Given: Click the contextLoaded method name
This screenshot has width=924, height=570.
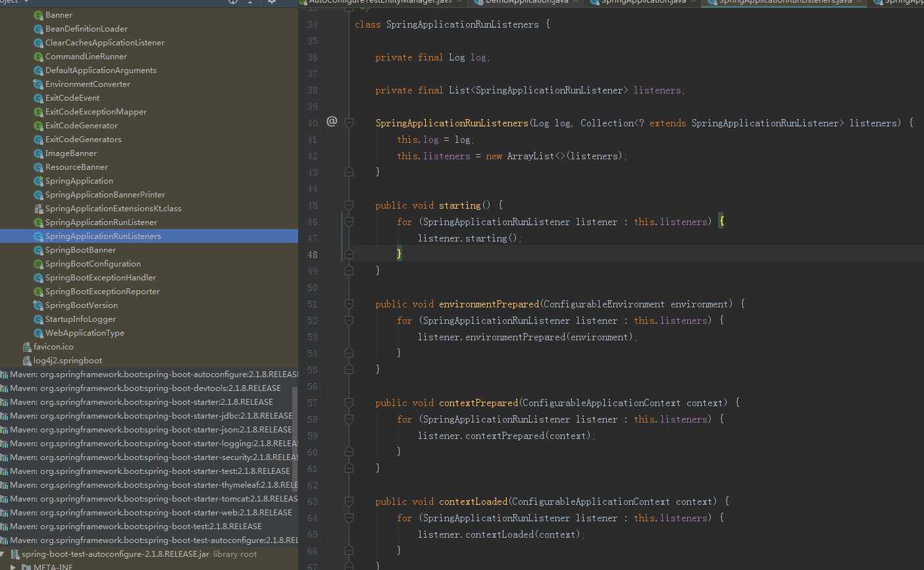Looking at the screenshot, I should point(473,502).
